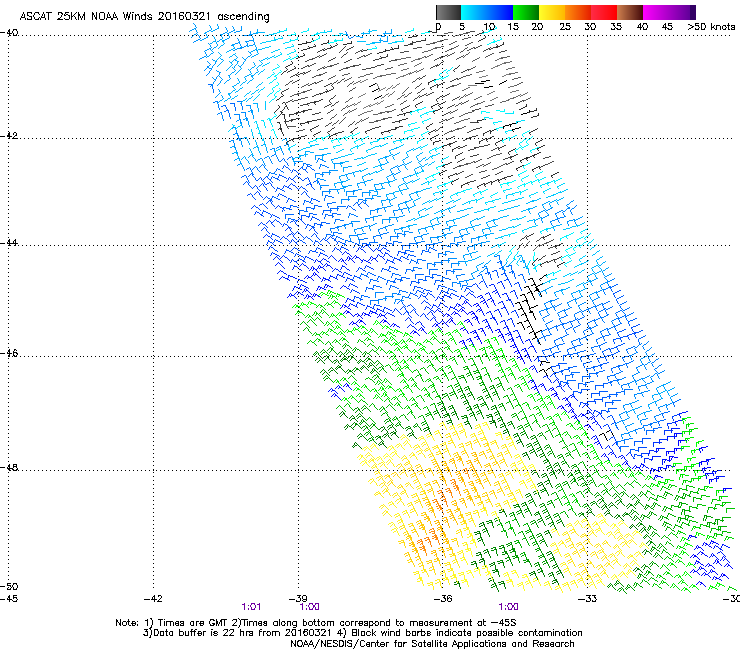Click the orange 25-30 knots legend color
Image resolution: width=740 pixels, height=650 pixels.
tap(578, 12)
